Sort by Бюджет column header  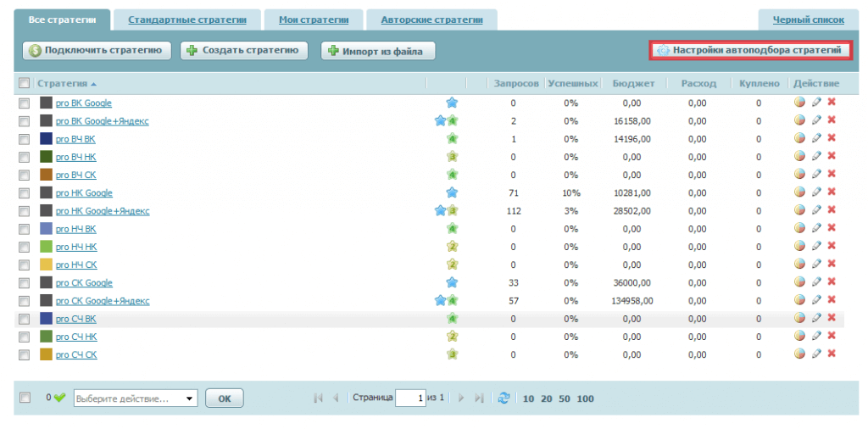tap(633, 84)
